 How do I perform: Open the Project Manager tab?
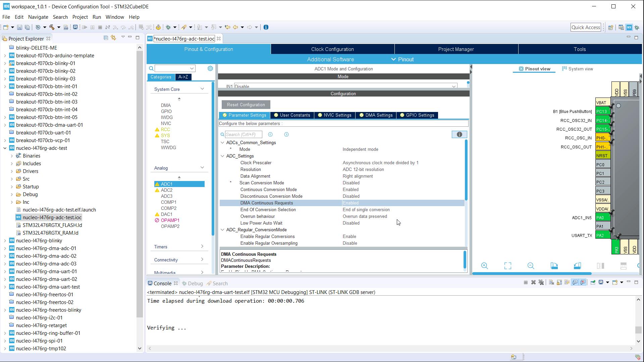456,49
